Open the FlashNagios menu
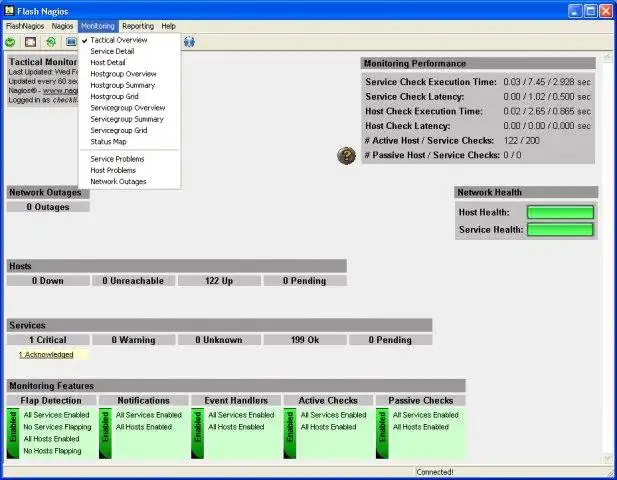 (x=25, y=26)
